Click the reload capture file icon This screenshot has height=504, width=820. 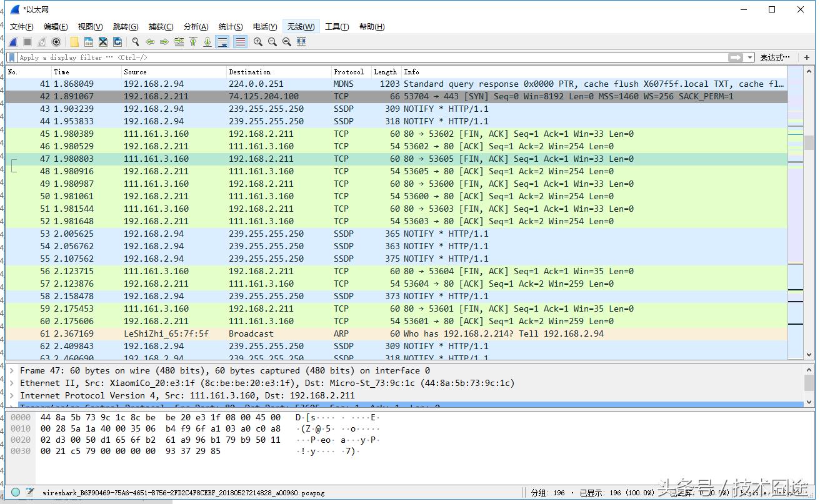click(117, 42)
